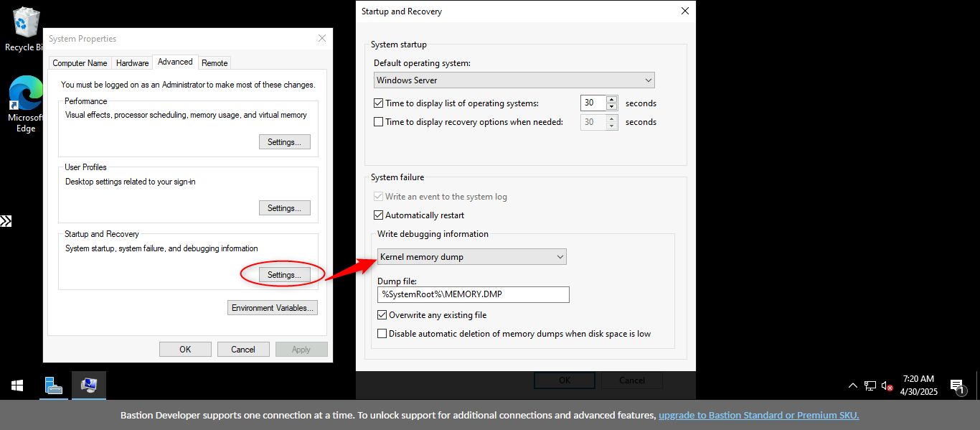The height and width of the screenshot is (430, 980).
Task: Open User Profiles Settings
Action: 285,208
